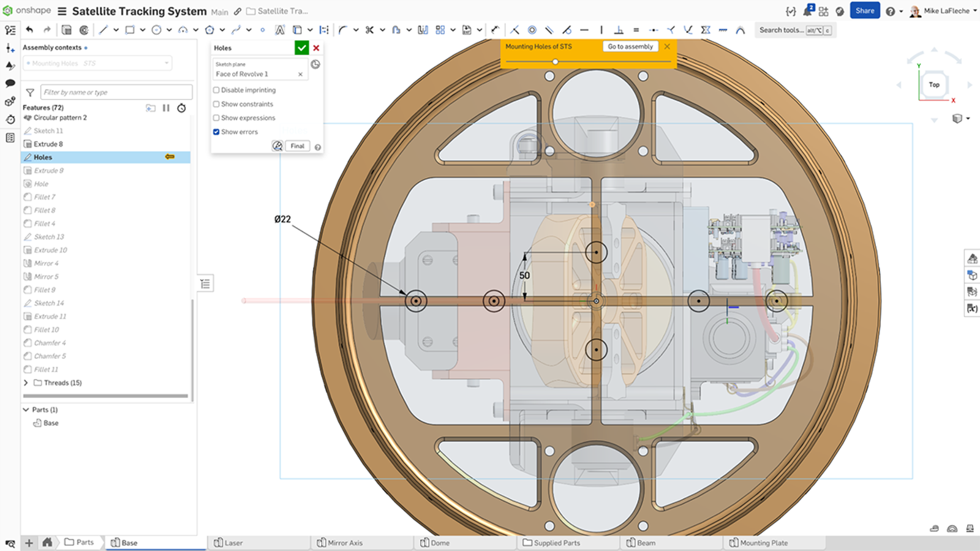Select the Corner rectangle tool

coord(130,29)
